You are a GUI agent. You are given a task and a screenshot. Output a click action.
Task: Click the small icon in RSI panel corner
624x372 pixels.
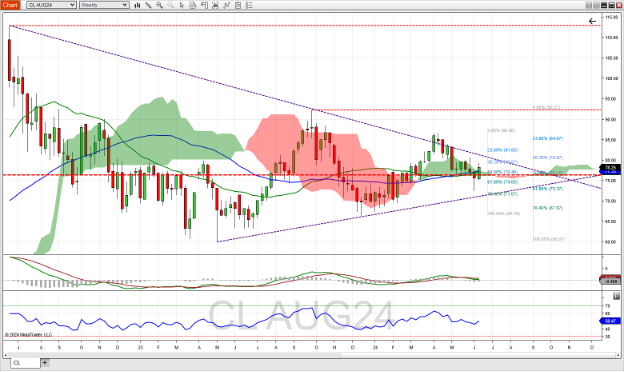point(616,296)
